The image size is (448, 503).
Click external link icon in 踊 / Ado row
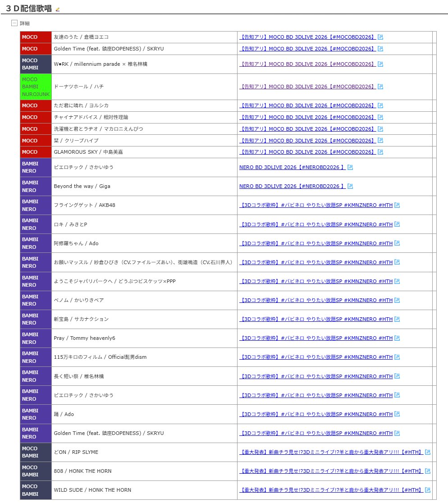click(x=397, y=414)
